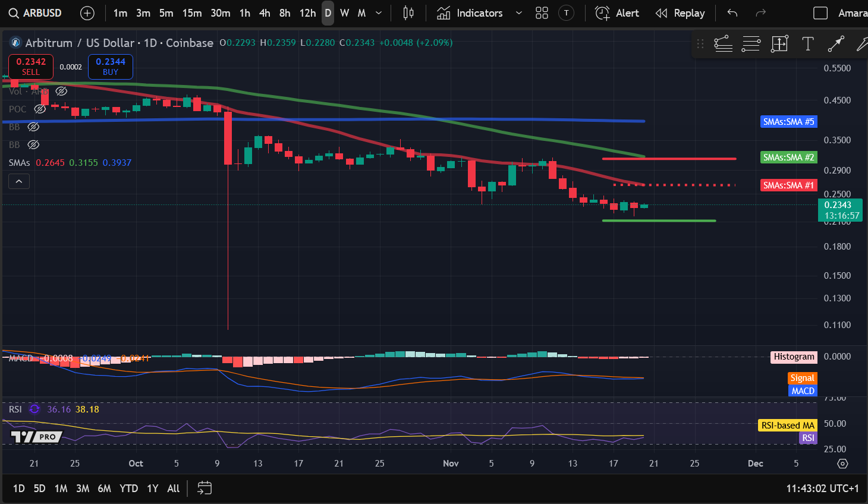Open the layout templates grid icon
The width and height of the screenshot is (868, 504).
(542, 13)
